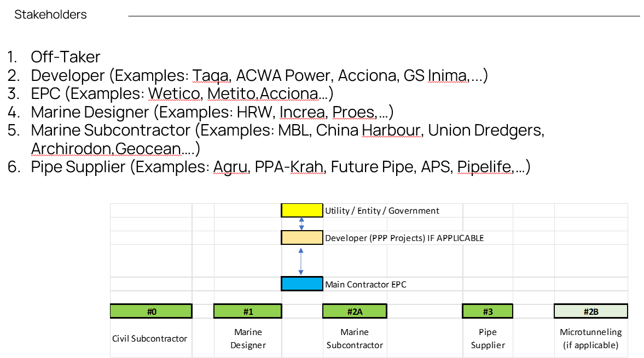Click the Marine Subcontractor examples line
Screen dimensions: 644x358
287,130
